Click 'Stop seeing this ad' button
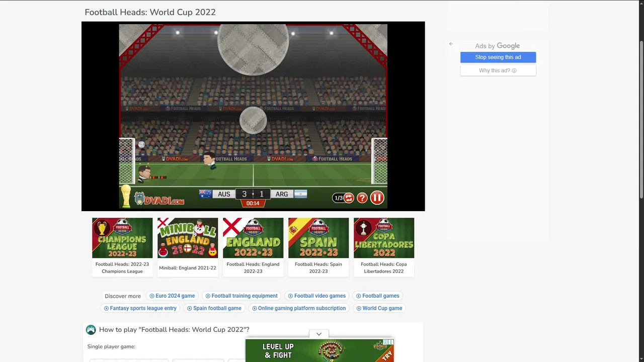Image resolution: width=644 pixels, height=362 pixels. point(498,57)
